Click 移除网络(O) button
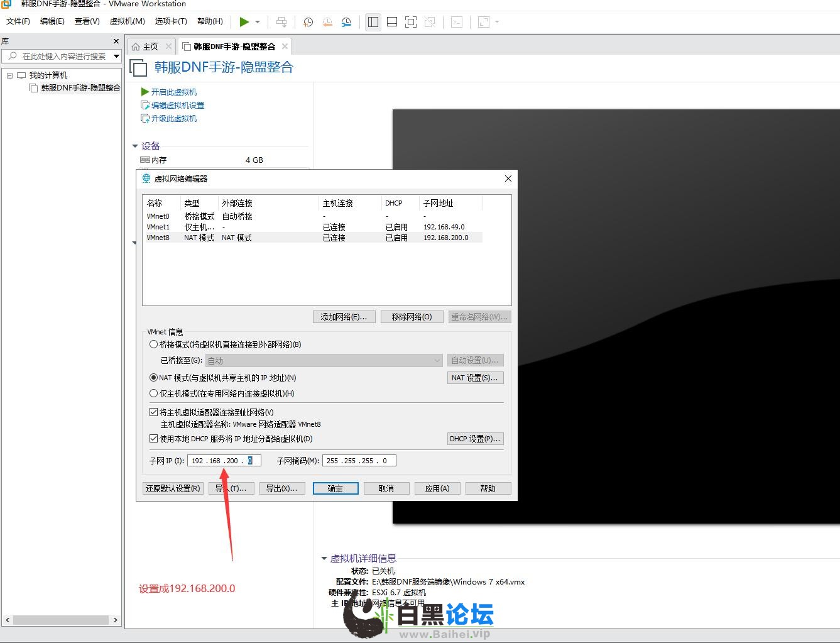This screenshot has width=840, height=643. (x=412, y=317)
